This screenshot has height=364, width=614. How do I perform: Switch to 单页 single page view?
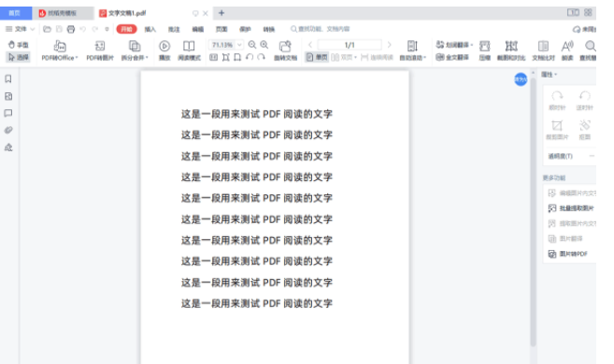(317, 58)
